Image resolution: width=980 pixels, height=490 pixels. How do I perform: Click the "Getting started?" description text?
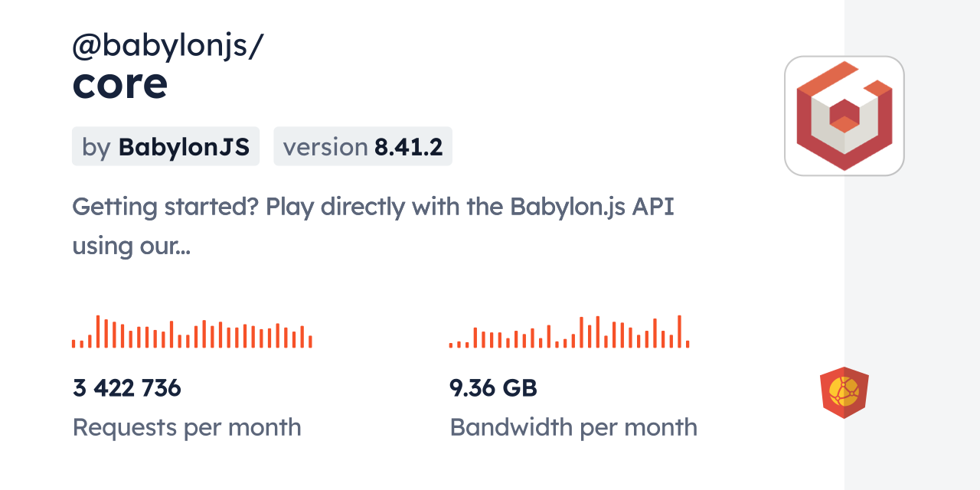(x=165, y=207)
